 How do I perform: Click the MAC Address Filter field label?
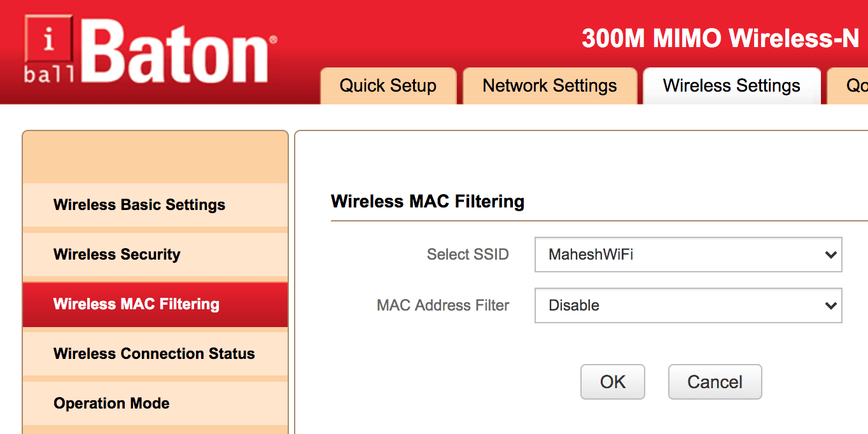[x=443, y=305]
